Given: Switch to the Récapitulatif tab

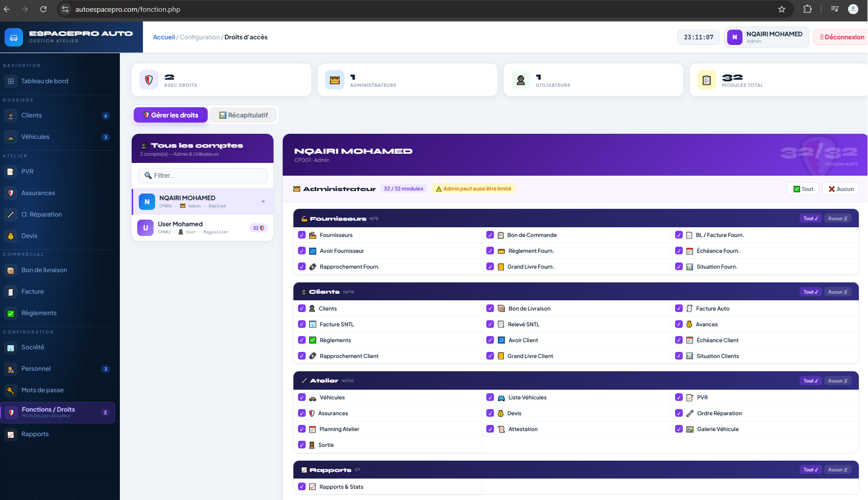Looking at the screenshot, I should pos(243,115).
